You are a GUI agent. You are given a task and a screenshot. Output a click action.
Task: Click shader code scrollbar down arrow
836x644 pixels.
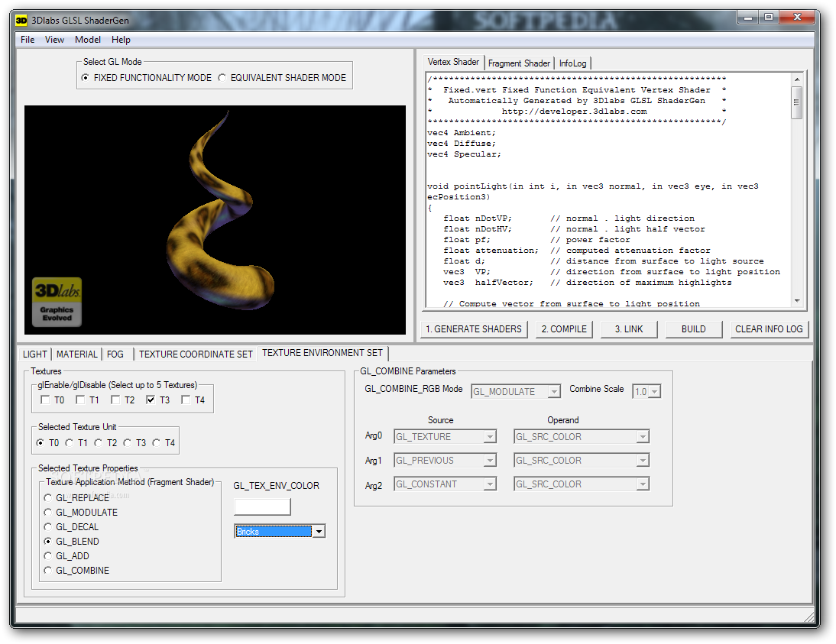click(x=797, y=301)
